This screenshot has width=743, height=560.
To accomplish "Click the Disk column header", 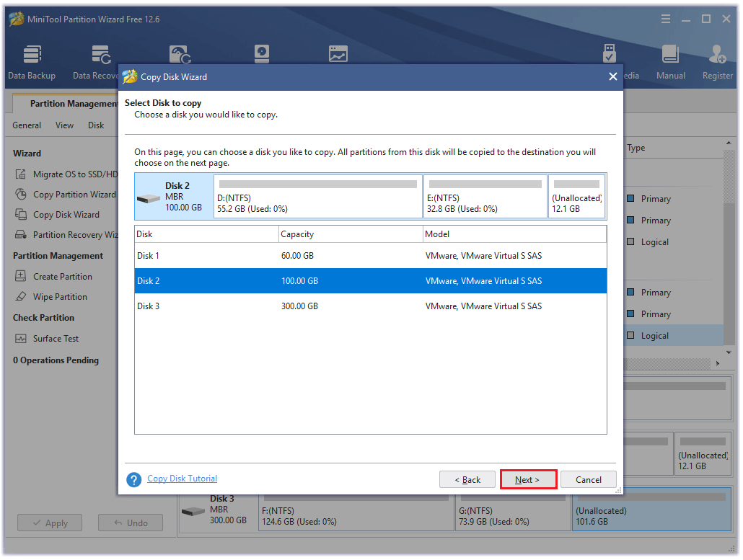I will (206, 234).
